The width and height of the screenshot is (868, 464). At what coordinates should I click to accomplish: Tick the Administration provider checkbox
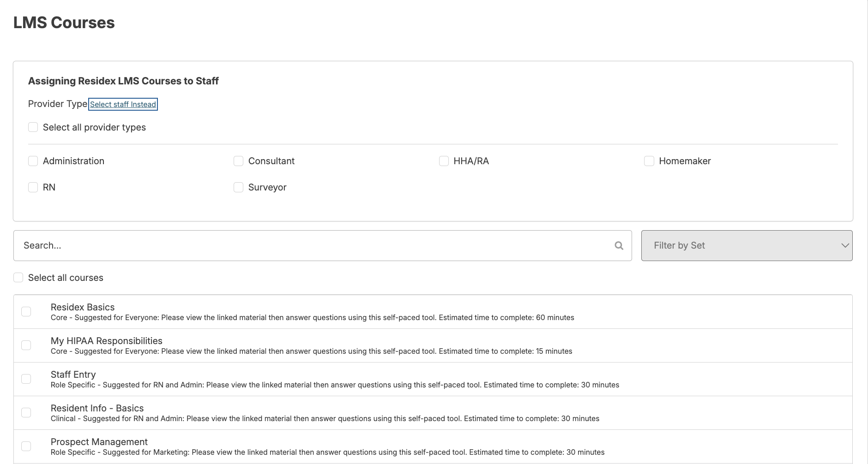click(33, 161)
